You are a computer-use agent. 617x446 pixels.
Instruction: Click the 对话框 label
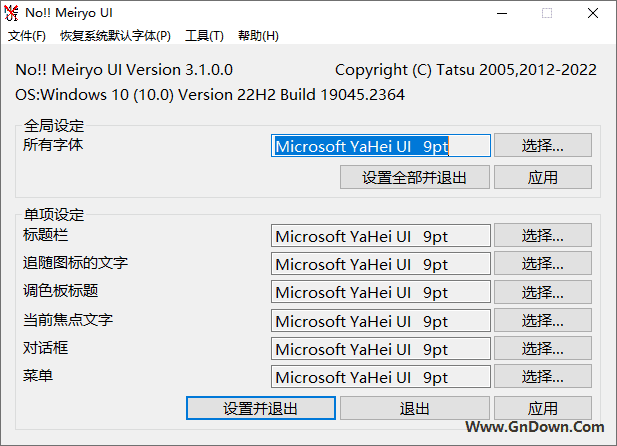pyautogui.click(x=46, y=348)
